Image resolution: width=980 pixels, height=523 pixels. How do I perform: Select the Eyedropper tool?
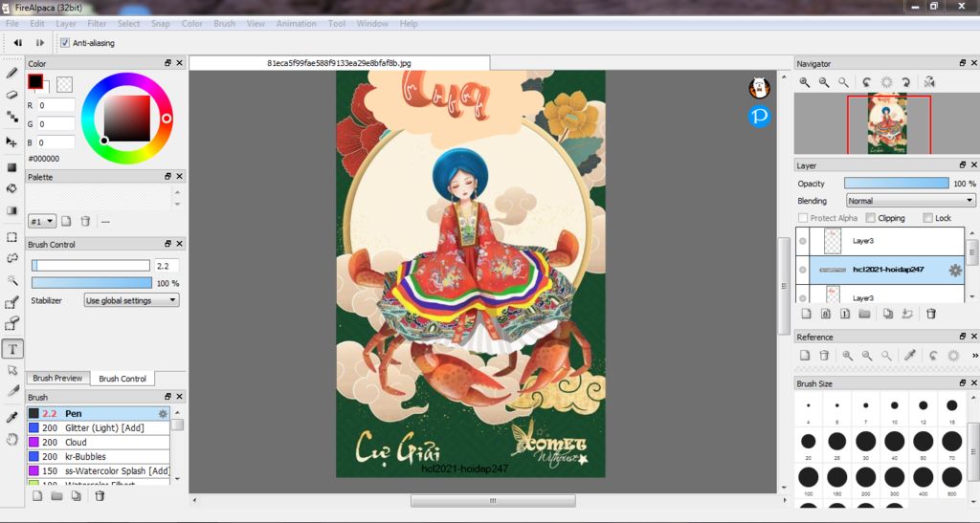[x=11, y=417]
